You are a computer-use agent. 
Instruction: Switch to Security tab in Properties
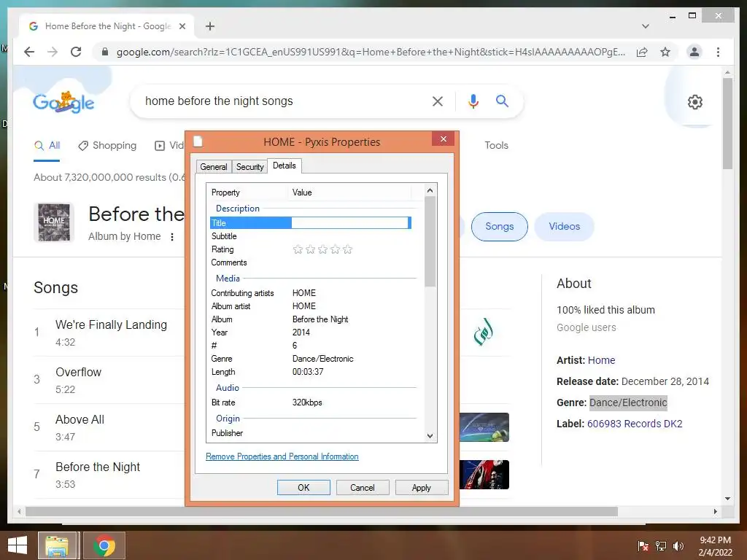tap(249, 167)
